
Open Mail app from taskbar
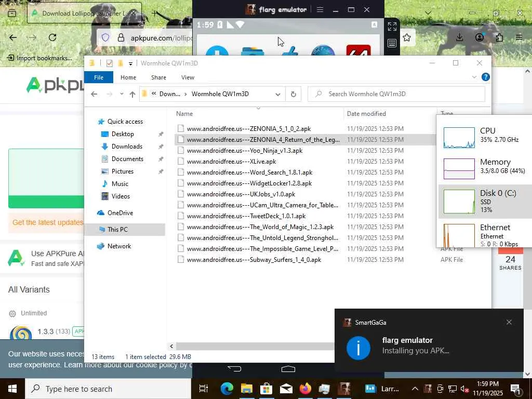pyautogui.click(x=286, y=389)
